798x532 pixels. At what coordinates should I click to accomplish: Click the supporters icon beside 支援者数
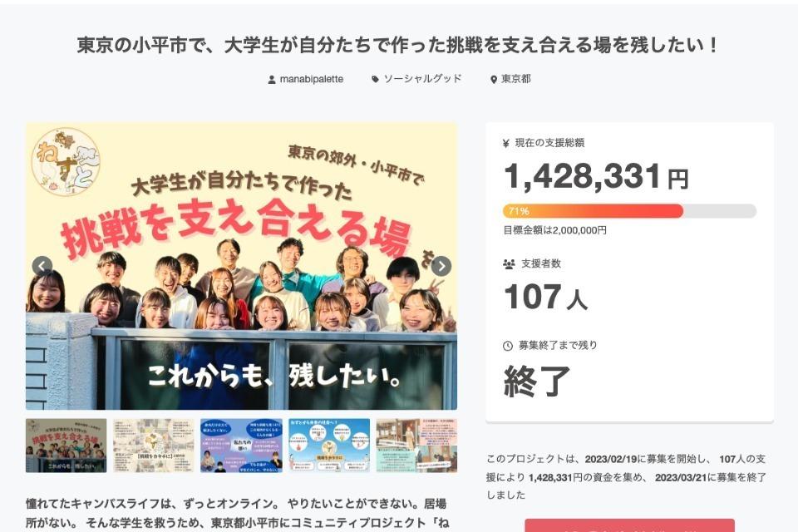[x=509, y=264]
